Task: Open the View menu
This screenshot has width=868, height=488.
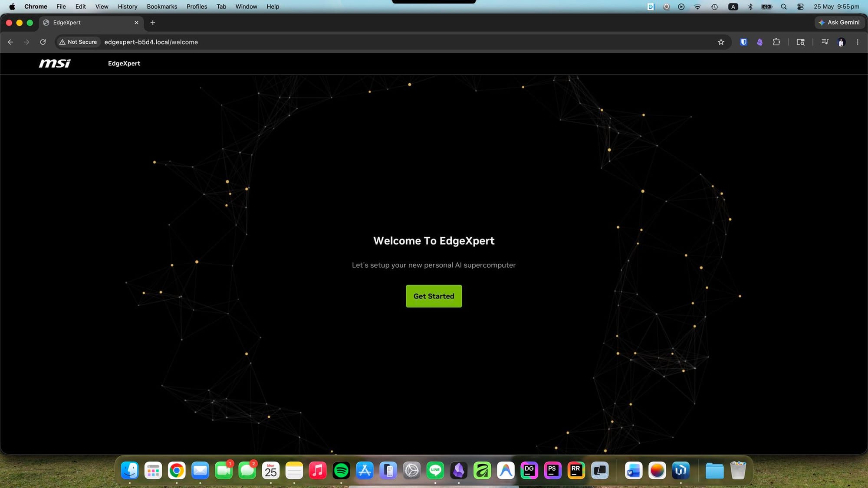Action: click(x=102, y=7)
